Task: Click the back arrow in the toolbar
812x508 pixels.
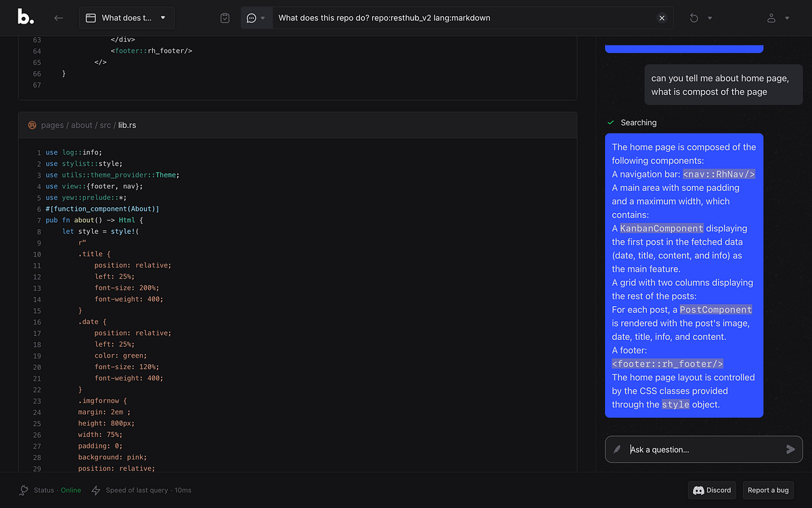Action: (x=59, y=17)
